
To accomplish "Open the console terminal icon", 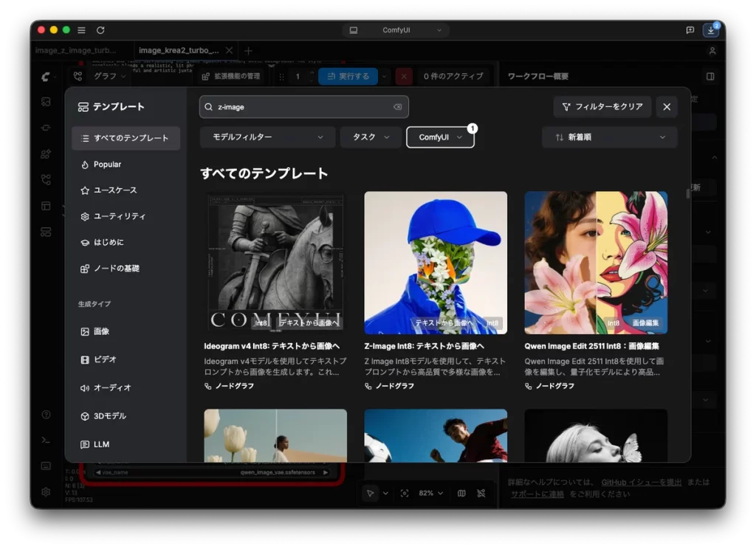I will click(46, 440).
